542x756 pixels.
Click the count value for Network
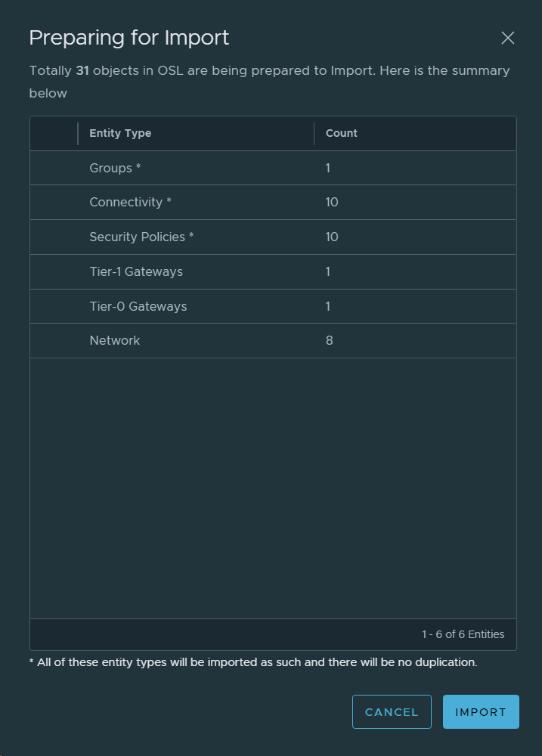[x=330, y=341]
